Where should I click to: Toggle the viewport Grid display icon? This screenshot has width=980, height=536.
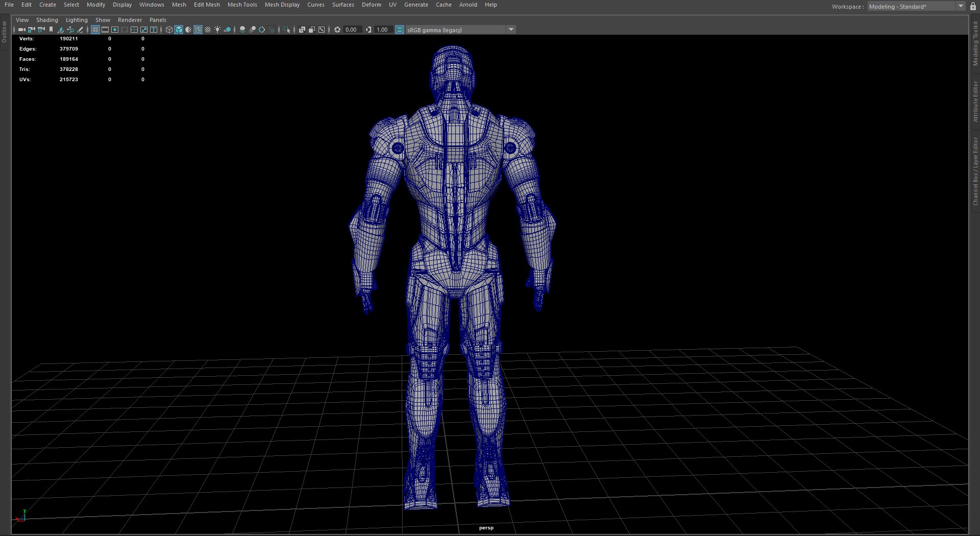click(95, 30)
